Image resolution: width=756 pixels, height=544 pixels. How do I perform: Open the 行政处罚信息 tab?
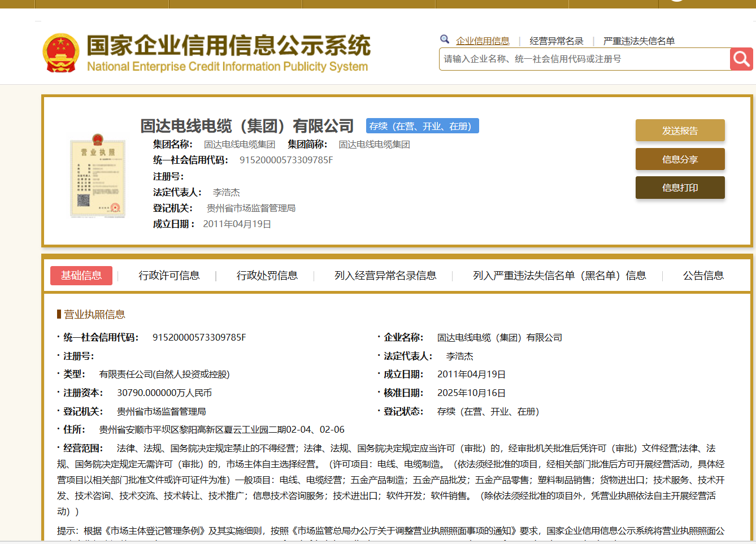click(x=267, y=276)
